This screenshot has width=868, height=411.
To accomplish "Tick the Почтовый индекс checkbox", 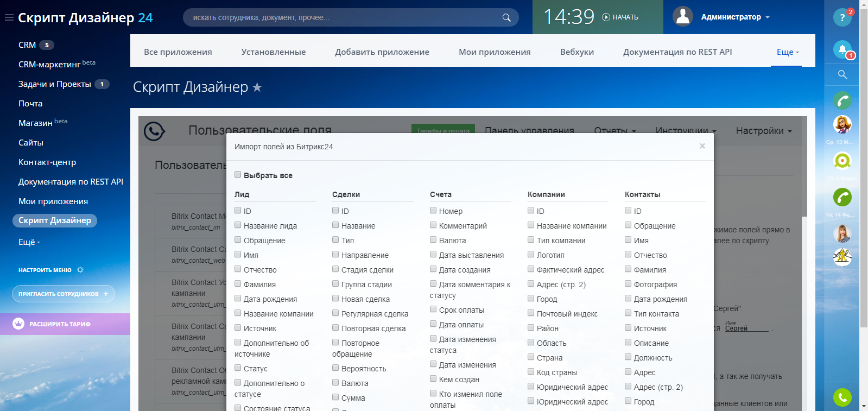I will 531,313.
